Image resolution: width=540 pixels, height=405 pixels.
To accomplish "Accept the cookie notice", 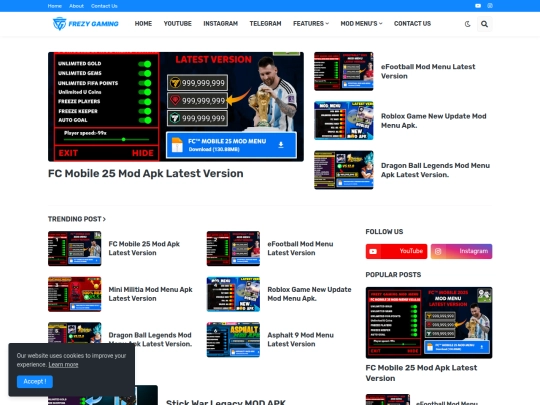I will click(x=35, y=382).
